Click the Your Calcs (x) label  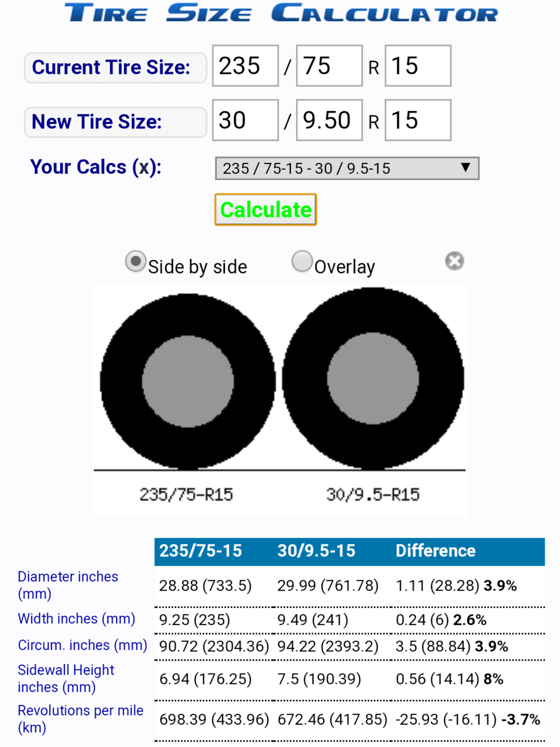pyautogui.click(x=96, y=167)
